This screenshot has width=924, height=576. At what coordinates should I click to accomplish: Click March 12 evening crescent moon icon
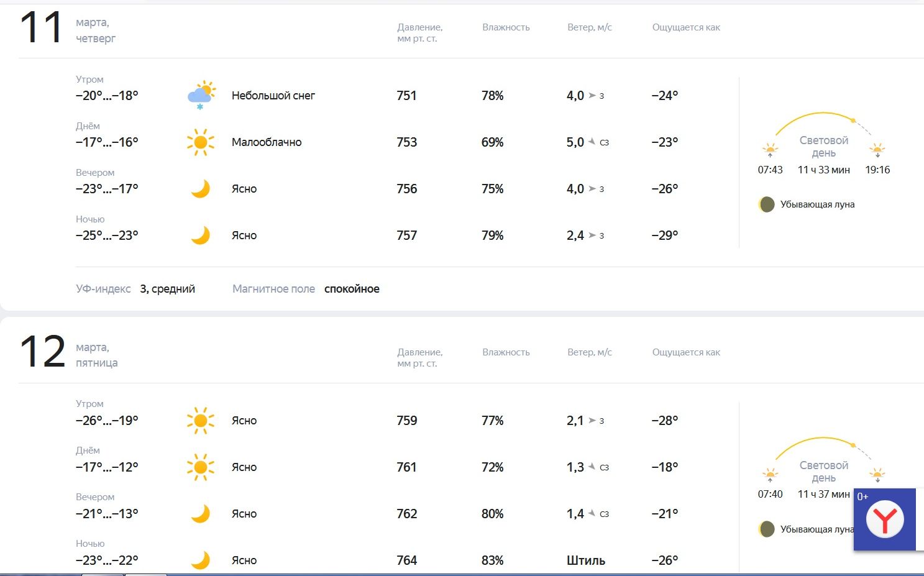(200, 514)
